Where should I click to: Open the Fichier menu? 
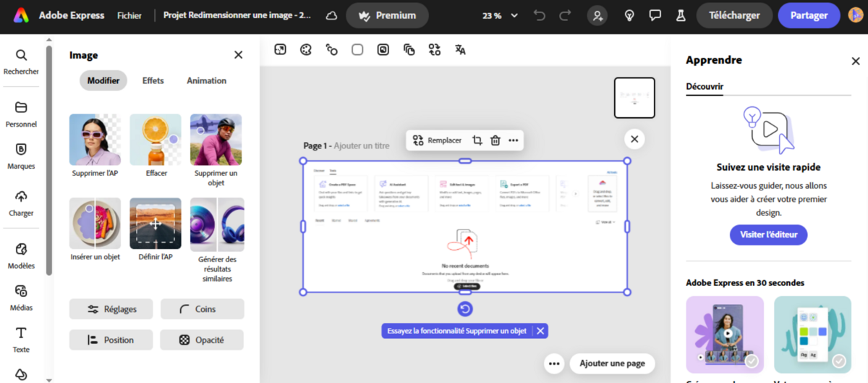click(x=129, y=15)
